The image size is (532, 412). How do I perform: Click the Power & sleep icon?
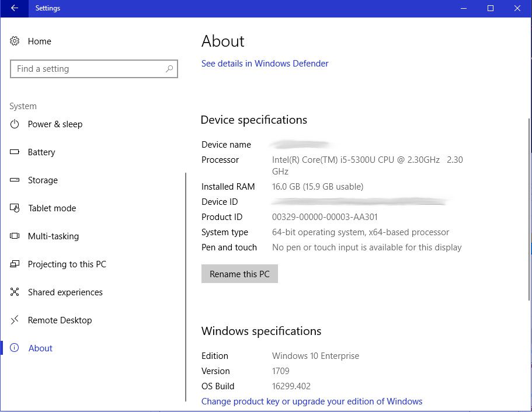coord(15,124)
